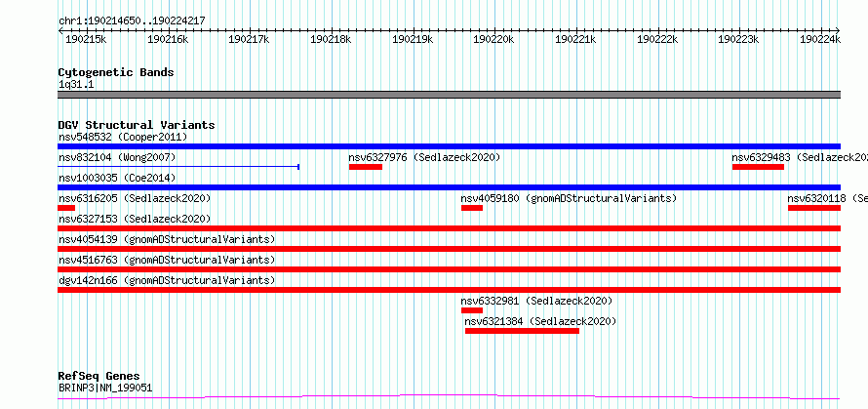Open gene label BRINP3|NM_199051
The width and height of the screenshot is (868, 409).
click(105, 388)
